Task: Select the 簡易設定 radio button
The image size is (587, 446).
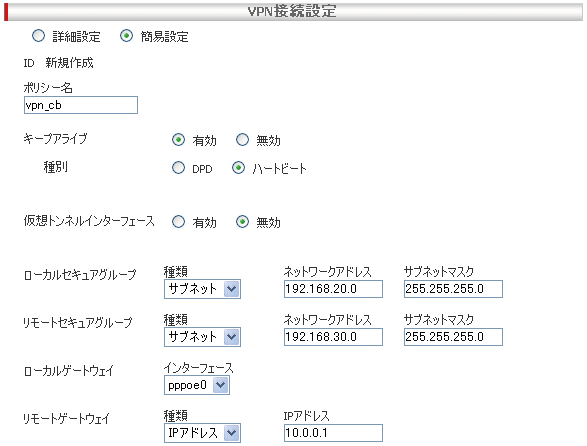Action: tap(126, 36)
